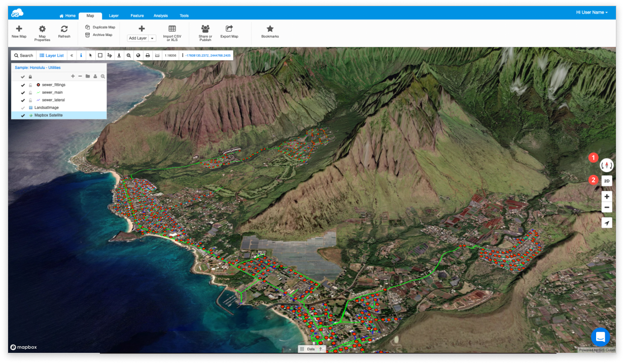
Task: Collapse the toolbar with the double-chevron
Action: point(72,55)
